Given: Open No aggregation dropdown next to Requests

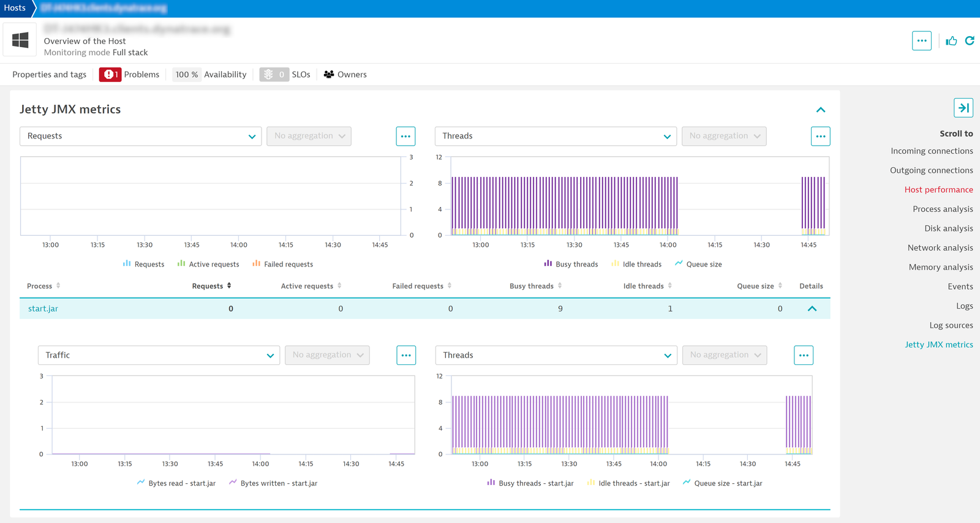Looking at the screenshot, I should [309, 136].
